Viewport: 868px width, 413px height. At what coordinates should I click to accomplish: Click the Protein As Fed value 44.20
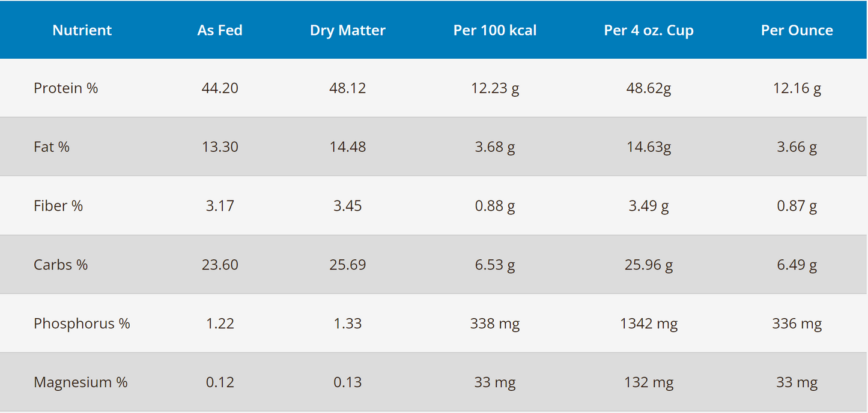(220, 88)
